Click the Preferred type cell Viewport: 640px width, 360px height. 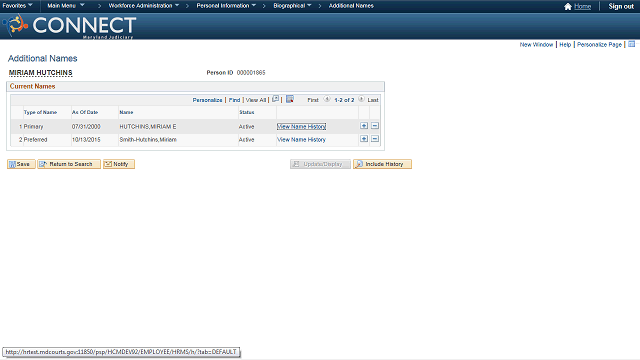pyautogui.click(x=35, y=140)
